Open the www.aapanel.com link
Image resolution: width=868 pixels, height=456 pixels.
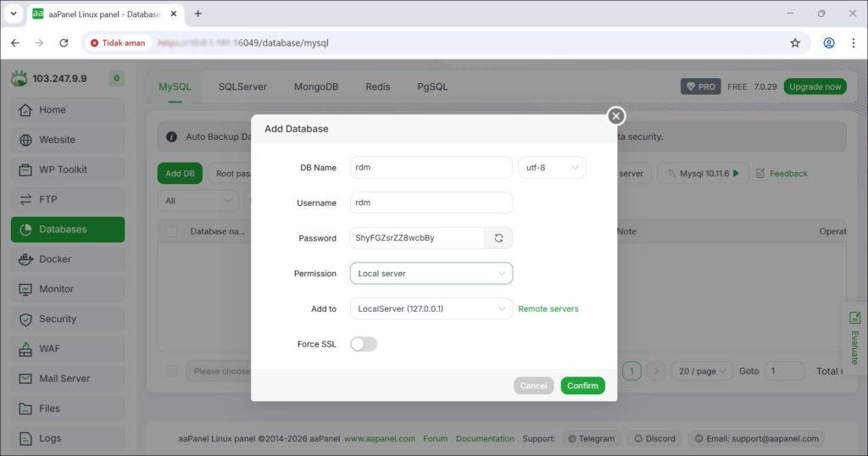pos(380,439)
